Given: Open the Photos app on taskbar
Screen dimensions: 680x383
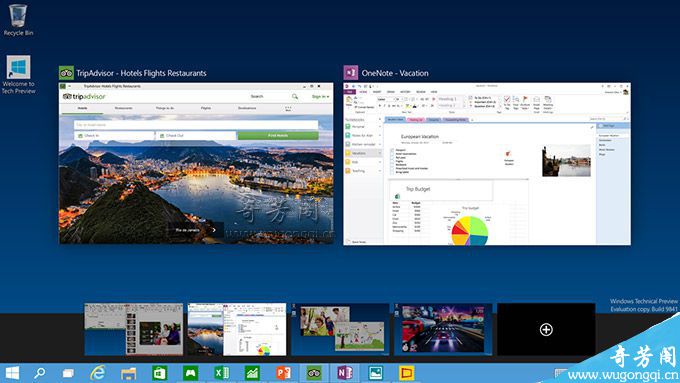Looking at the screenshot, I should [x=376, y=373].
